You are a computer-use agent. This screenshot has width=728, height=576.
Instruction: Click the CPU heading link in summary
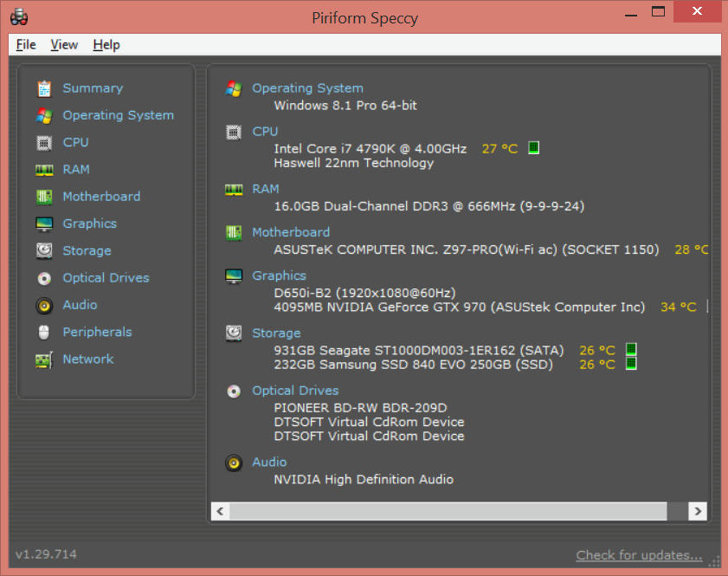click(265, 132)
